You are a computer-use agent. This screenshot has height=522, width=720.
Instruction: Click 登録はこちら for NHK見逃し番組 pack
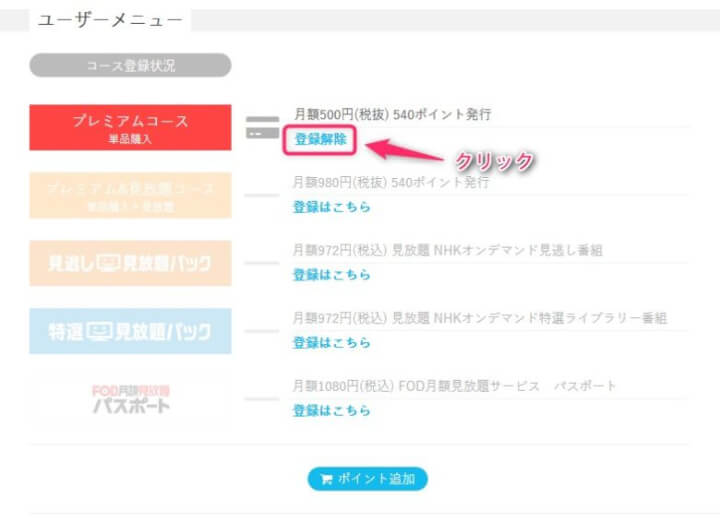pyautogui.click(x=332, y=275)
